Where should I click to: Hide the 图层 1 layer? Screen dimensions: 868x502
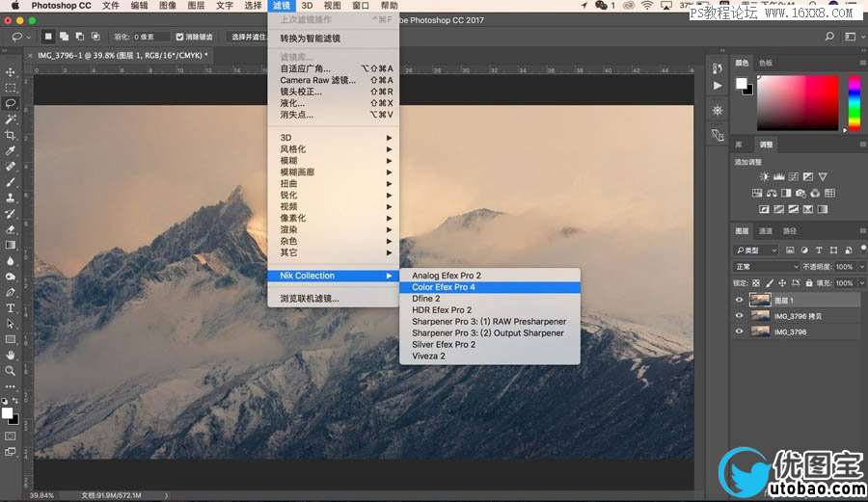pyautogui.click(x=739, y=301)
